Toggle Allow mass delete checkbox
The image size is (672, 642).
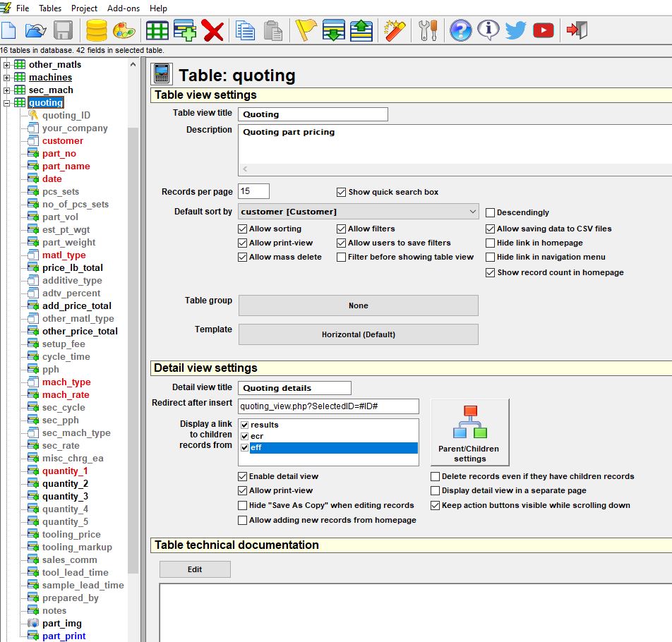[x=243, y=257]
